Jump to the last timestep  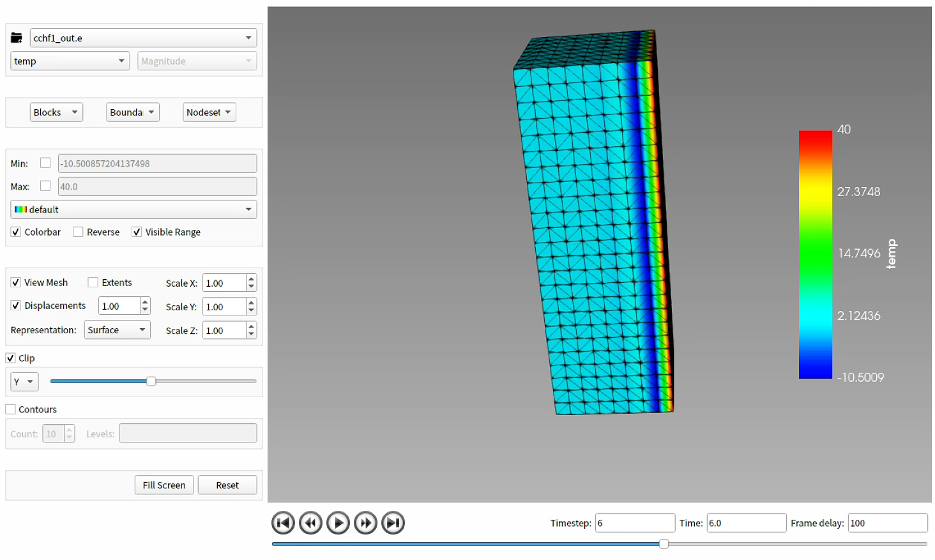tap(393, 522)
